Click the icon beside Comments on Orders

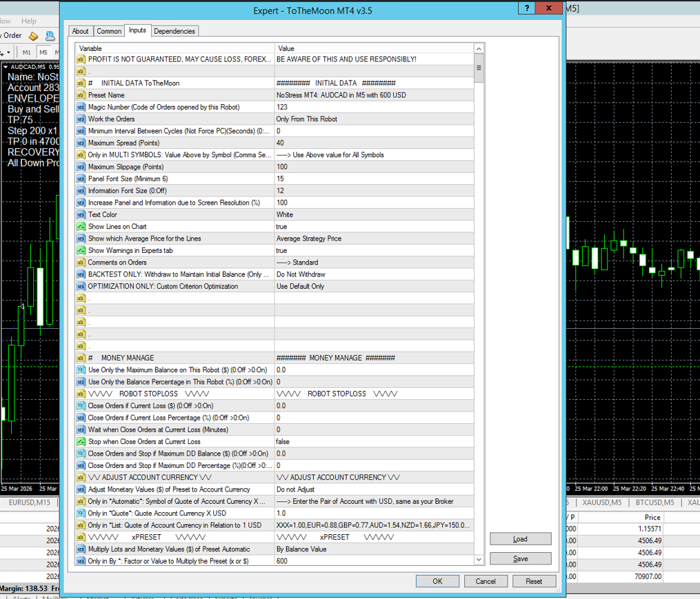(x=81, y=263)
